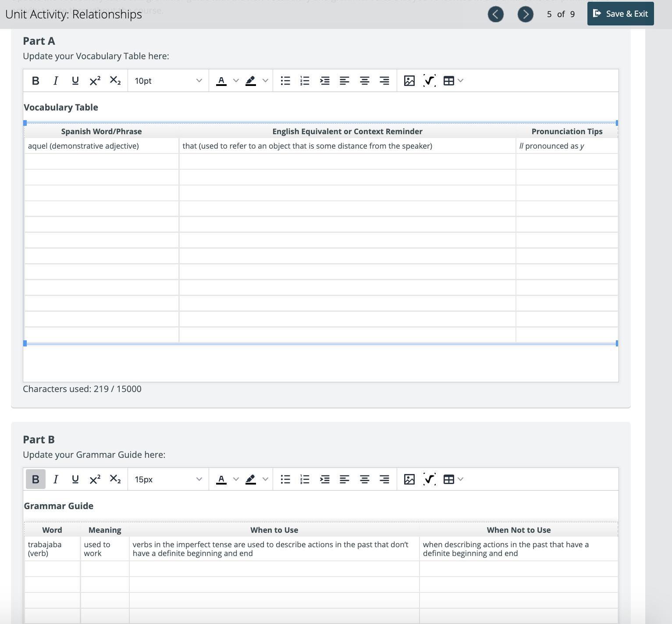Open equation editor in Part A toolbar
Image resolution: width=672 pixels, height=624 pixels.
click(429, 81)
